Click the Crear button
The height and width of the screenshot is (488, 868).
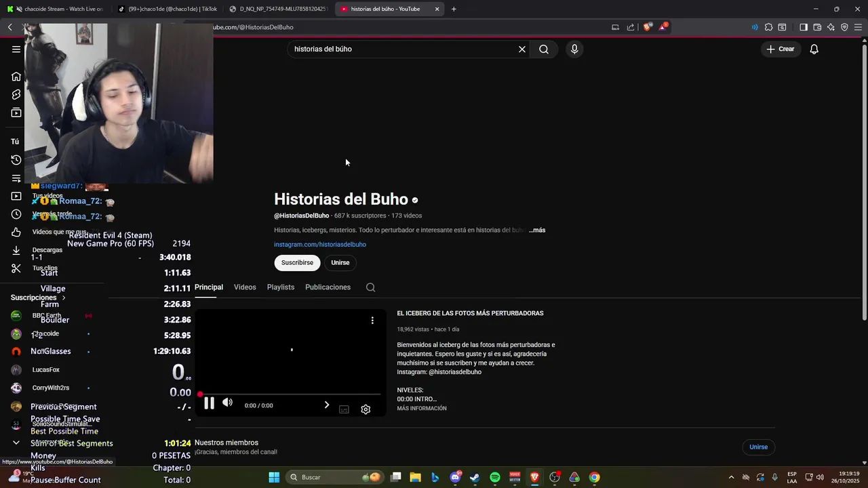click(x=781, y=49)
